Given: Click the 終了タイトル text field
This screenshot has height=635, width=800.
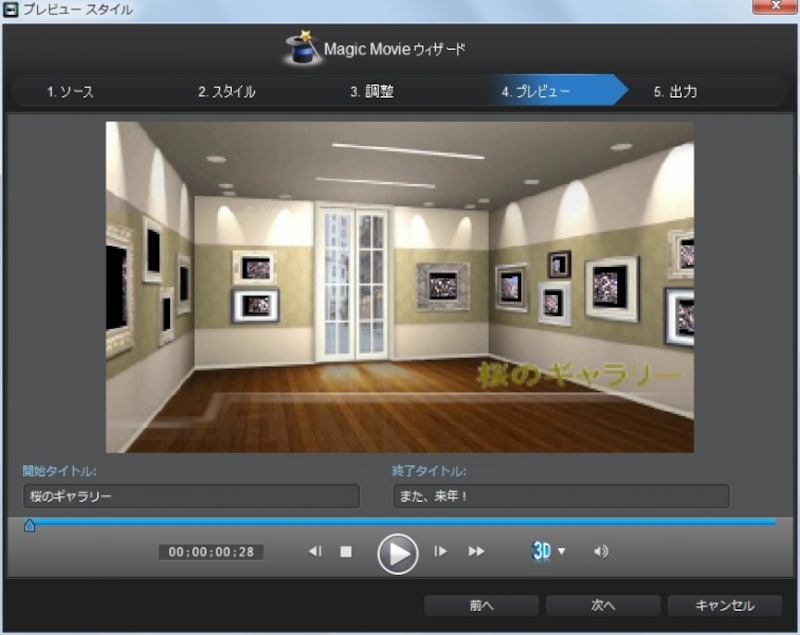Looking at the screenshot, I should (560, 496).
